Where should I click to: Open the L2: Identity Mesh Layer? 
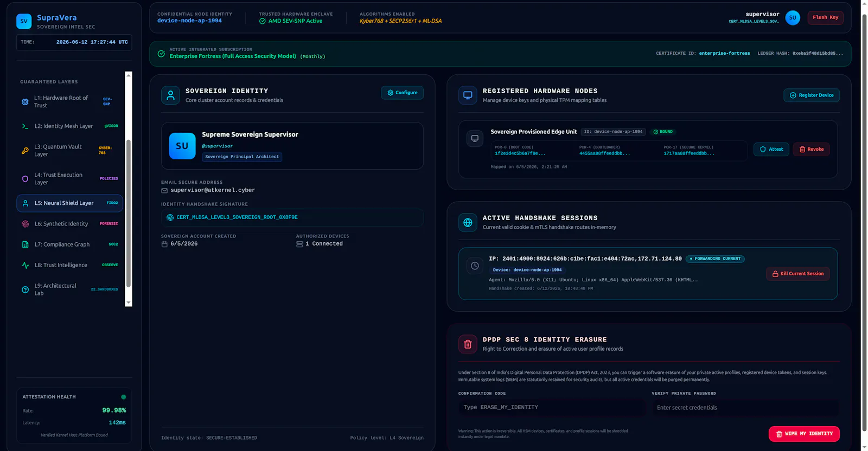(69, 126)
